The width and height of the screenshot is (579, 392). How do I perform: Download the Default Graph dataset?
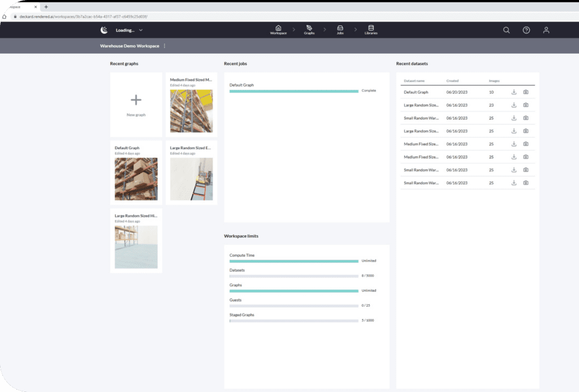tap(514, 92)
